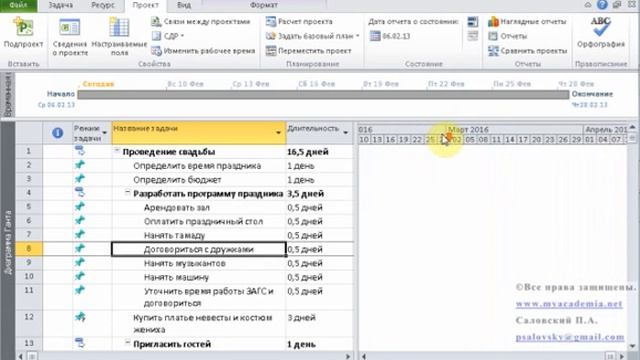The width and height of the screenshot is (640, 360).
Task: Switch to the Ресурс tab
Action: pyautogui.click(x=103, y=5)
